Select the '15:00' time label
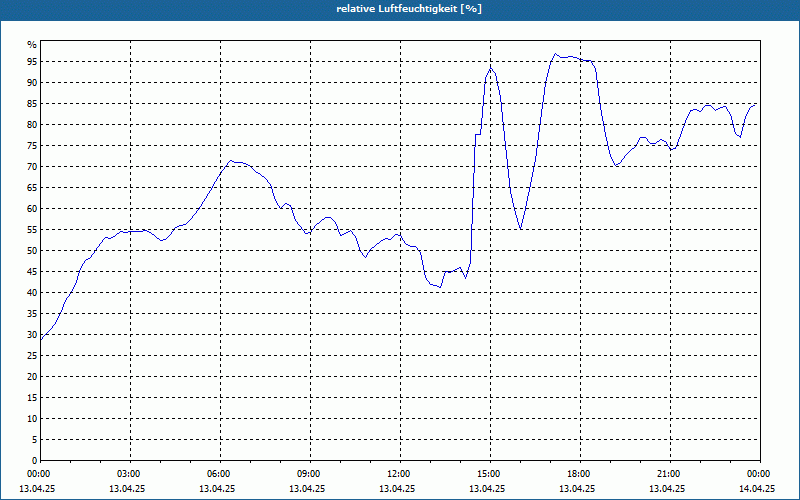Screen dimensions: 800x500 click(x=489, y=474)
